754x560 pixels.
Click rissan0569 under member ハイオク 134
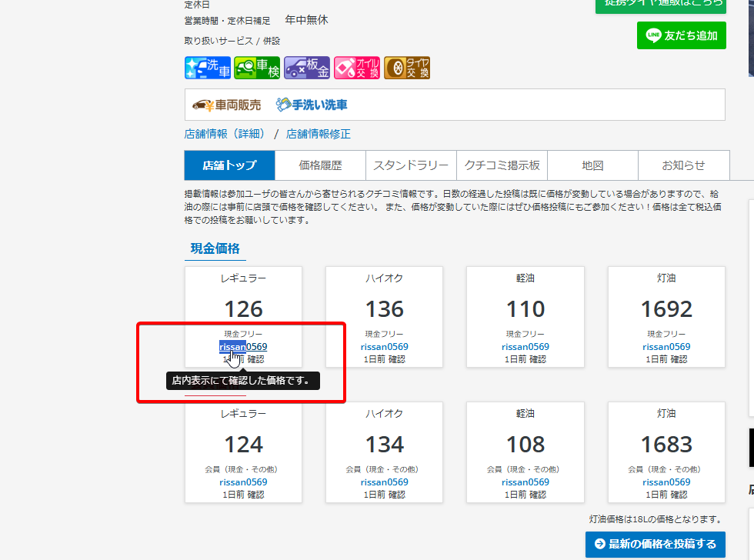(x=384, y=482)
